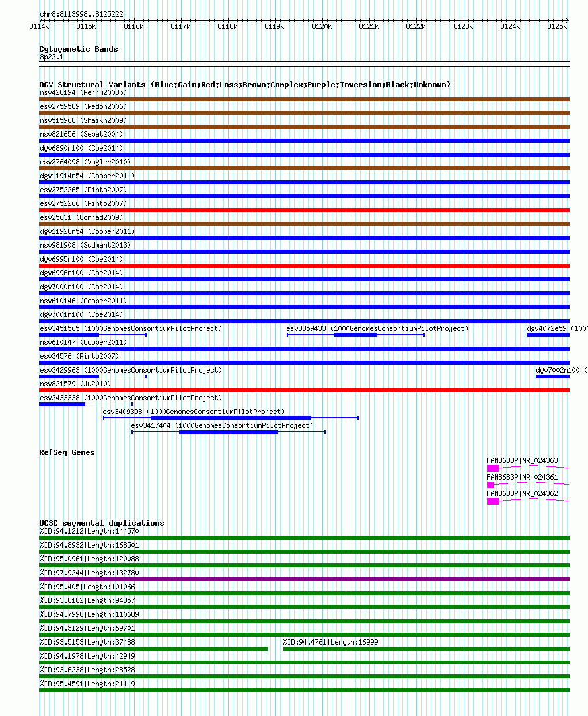Click magenta exon of FAM86B3P|NR_024362
Image resolution: width=588 pixels, height=716 pixels.
[492, 501]
